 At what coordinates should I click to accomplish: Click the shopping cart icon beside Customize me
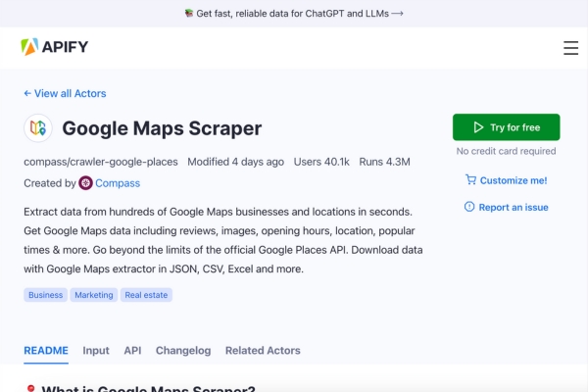pyautogui.click(x=470, y=179)
